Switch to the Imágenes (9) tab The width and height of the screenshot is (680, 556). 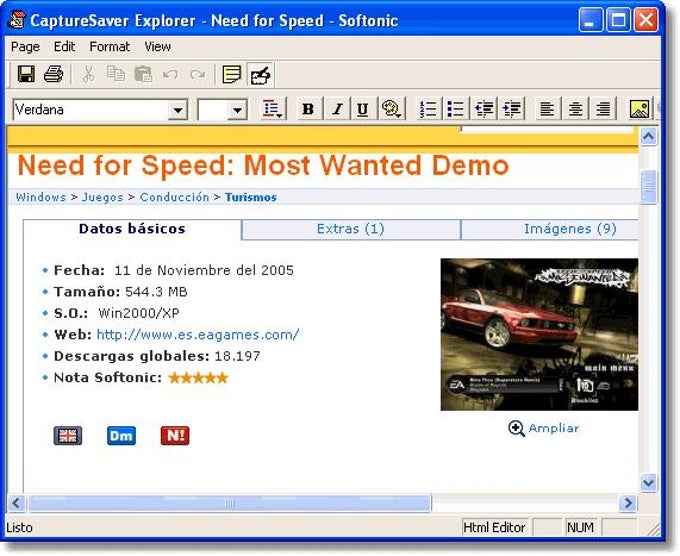(x=550, y=229)
